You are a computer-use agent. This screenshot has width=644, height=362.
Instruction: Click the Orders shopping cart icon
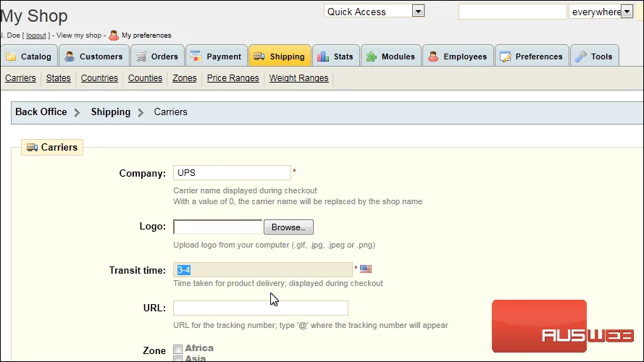(x=141, y=56)
